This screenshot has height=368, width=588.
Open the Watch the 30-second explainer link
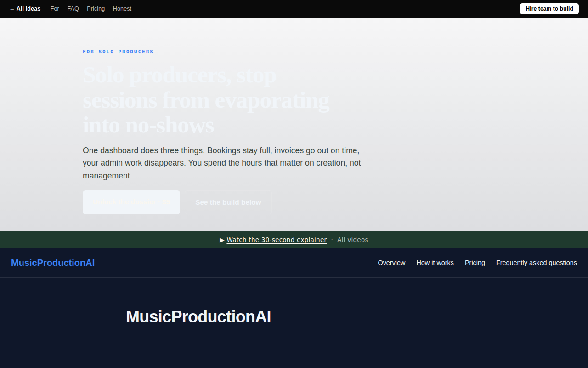tap(277, 240)
